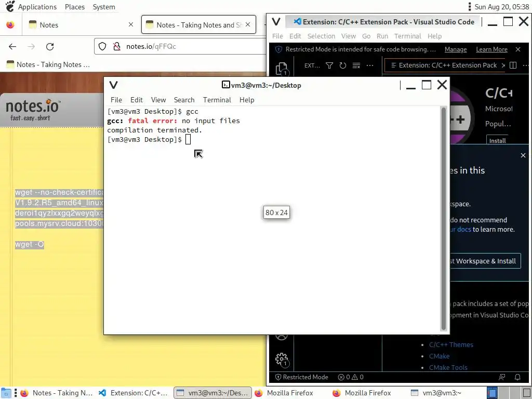Open the VS Code window menu icon
The height and width of the screenshot is (399, 532).
point(276,22)
